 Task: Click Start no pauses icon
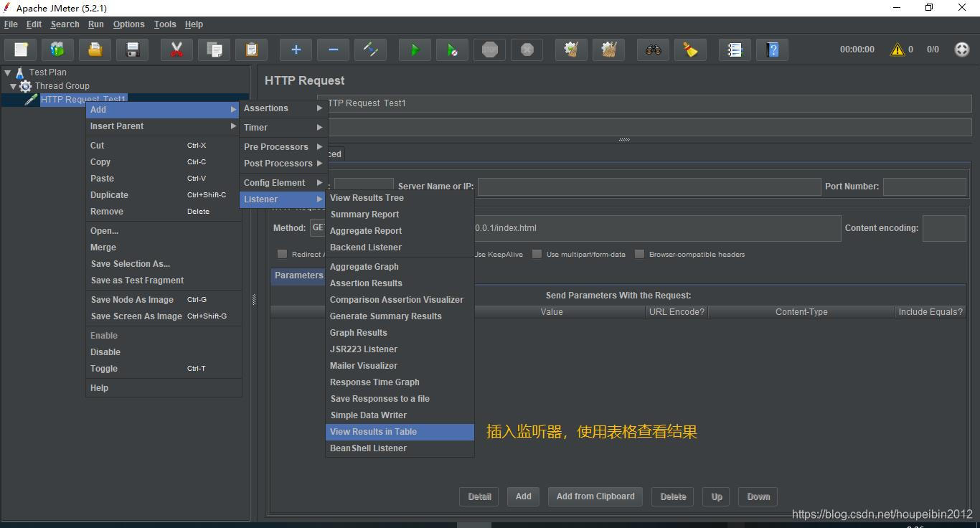click(452, 49)
